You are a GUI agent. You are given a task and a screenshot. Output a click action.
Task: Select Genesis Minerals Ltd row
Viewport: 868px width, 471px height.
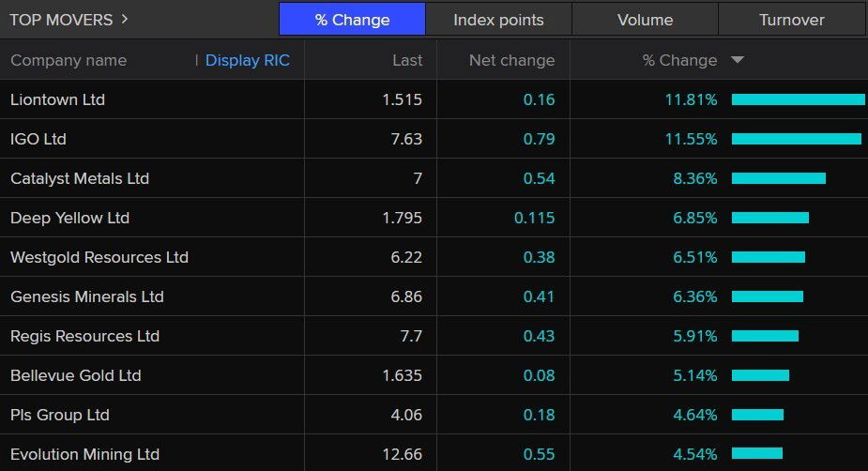coord(87,296)
